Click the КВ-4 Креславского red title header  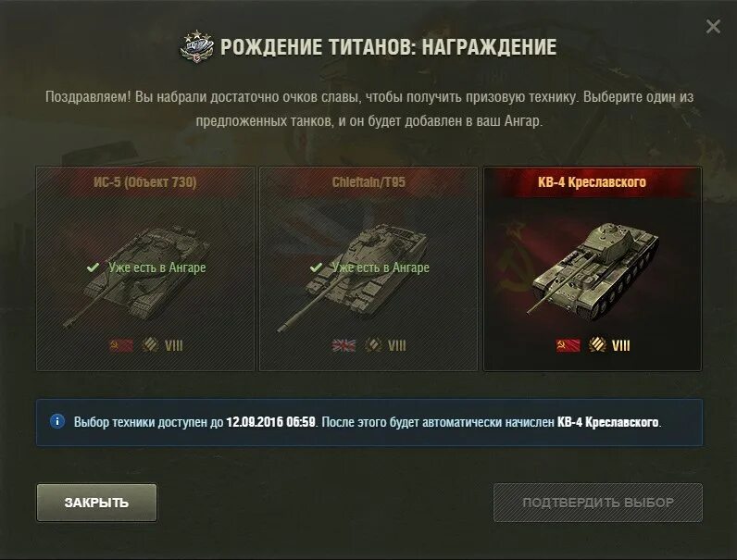pos(593,182)
